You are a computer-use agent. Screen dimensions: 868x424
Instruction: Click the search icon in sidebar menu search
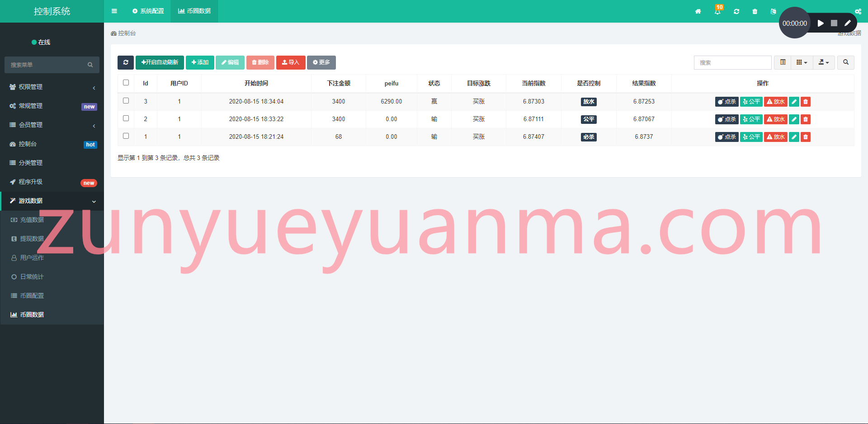90,65
